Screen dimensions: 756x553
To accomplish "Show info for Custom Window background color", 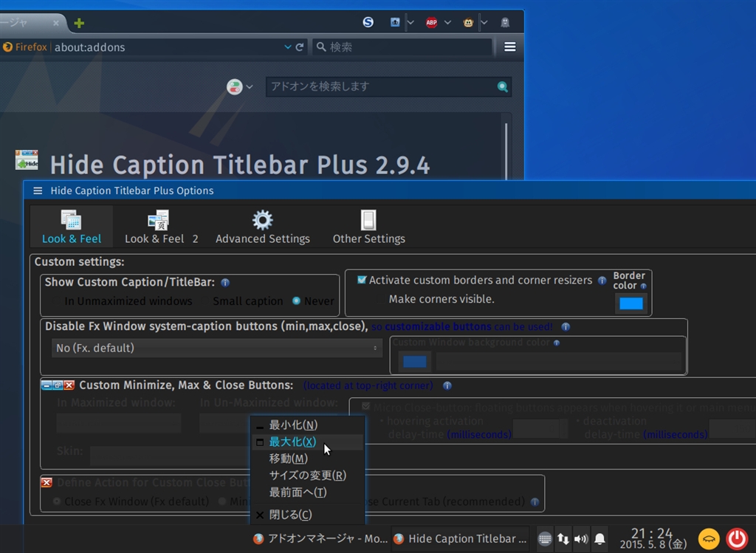I will point(557,343).
